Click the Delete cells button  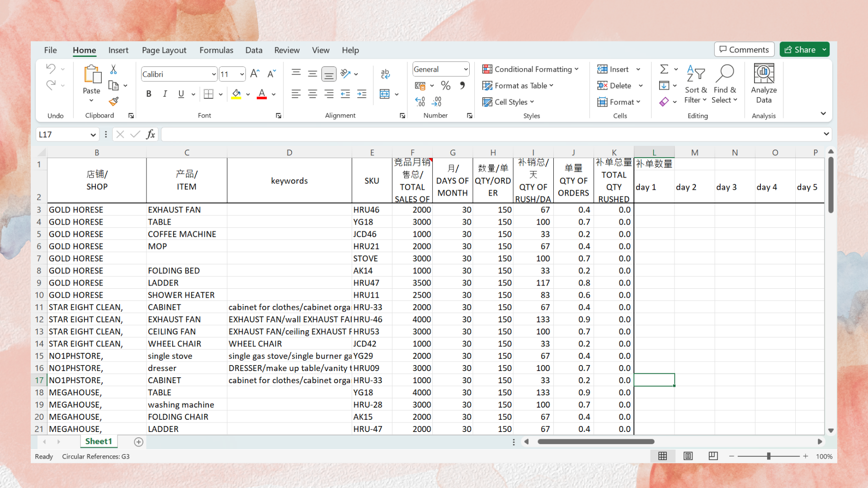pos(615,85)
